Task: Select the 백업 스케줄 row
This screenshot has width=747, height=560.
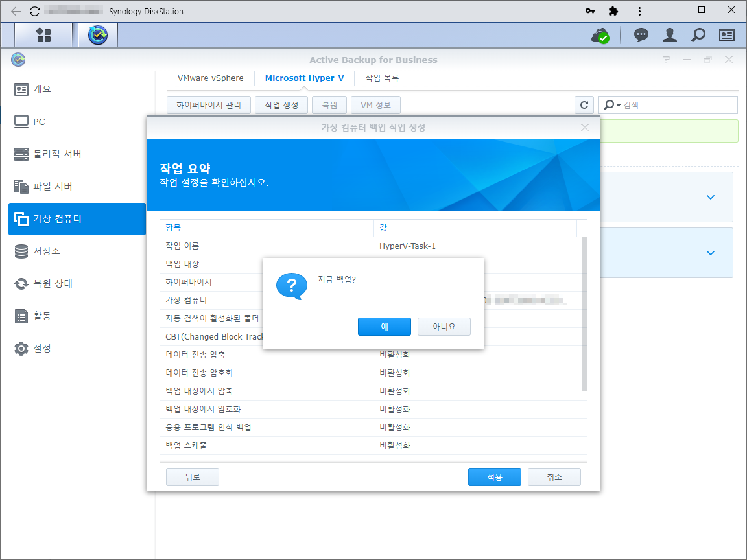Action: 371,445
